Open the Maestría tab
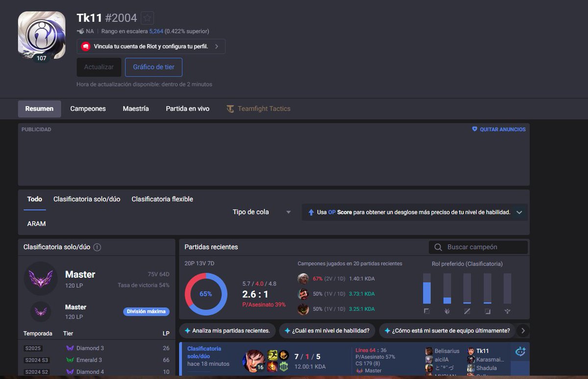The height and width of the screenshot is (379, 588). (x=136, y=109)
